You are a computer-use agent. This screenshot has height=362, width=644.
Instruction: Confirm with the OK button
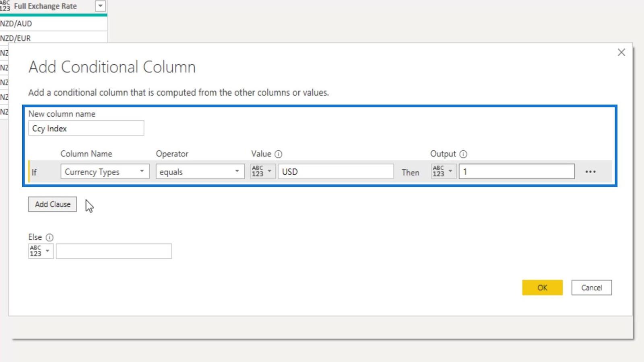542,288
